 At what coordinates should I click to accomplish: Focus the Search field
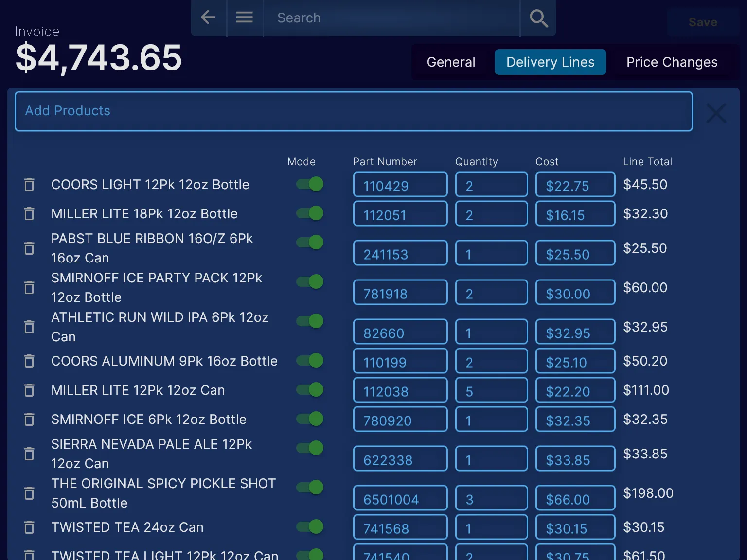pos(391,18)
